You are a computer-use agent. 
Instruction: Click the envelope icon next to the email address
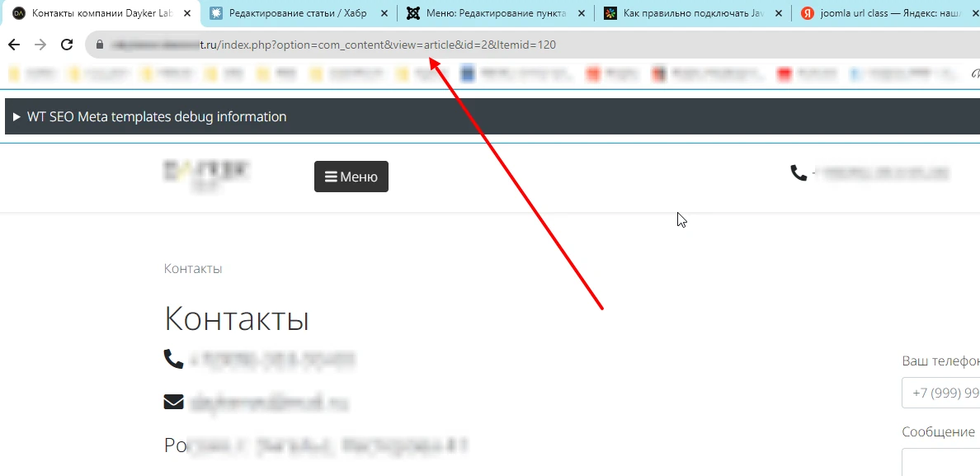pos(173,402)
